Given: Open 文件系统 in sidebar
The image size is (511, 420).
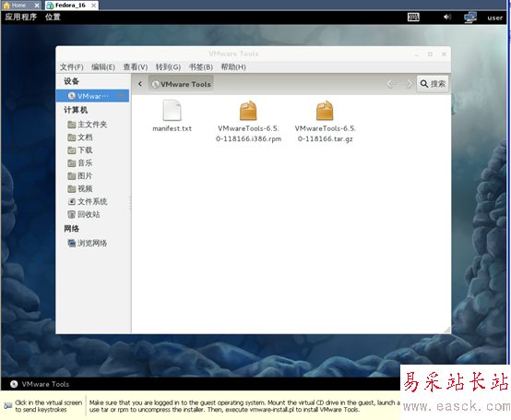Looking at the screenshot, I should 87,201.
